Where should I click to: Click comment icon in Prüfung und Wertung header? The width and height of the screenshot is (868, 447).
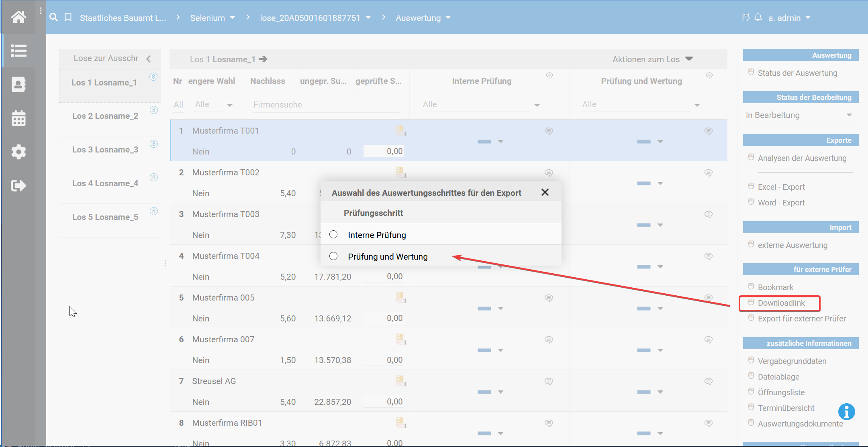click(709, 75)
